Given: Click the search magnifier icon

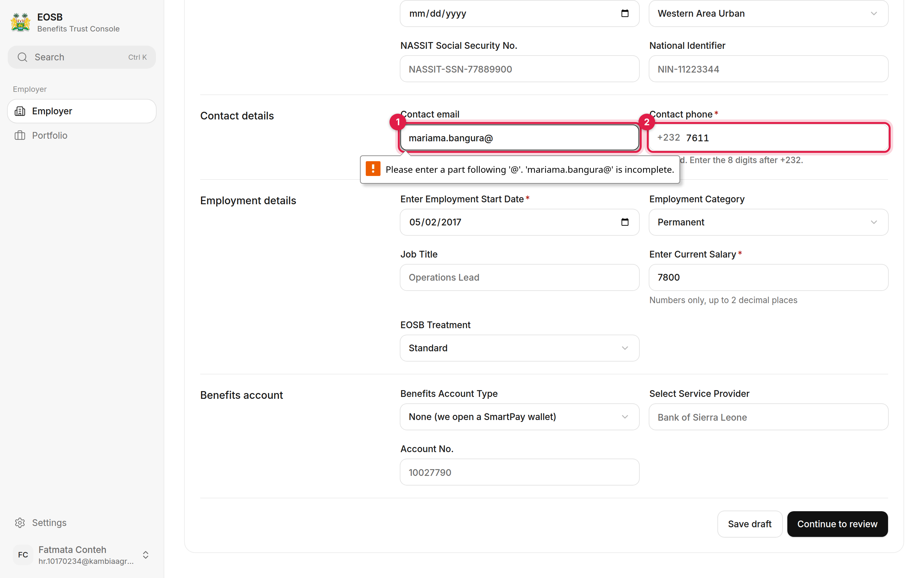Looking at the screenshot, I should (22, 57).
